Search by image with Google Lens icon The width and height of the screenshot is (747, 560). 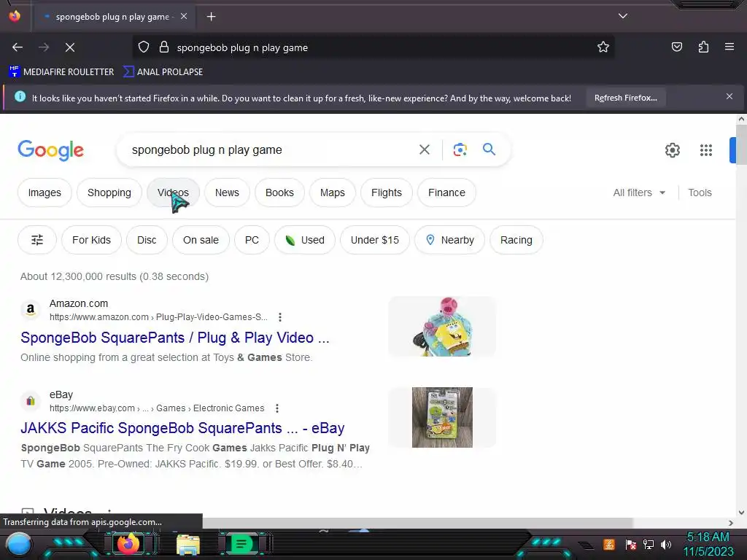[460, 149]
